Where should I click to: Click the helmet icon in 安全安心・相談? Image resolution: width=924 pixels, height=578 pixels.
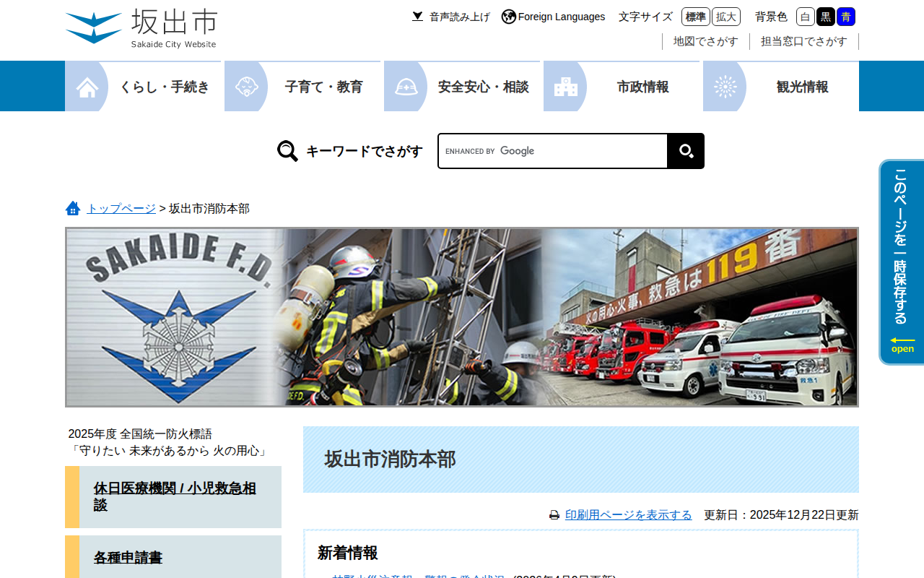point(406,87)
